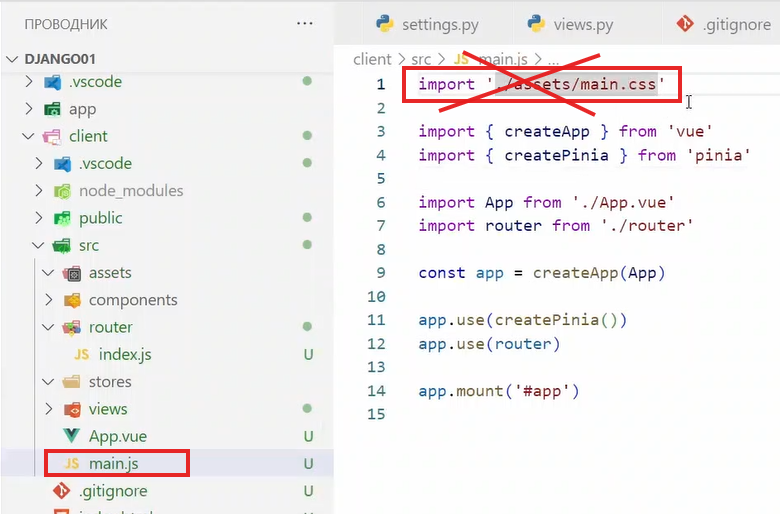Click the Vue icon next to App.vue
The image size is (780, 514).
(72, 436)
